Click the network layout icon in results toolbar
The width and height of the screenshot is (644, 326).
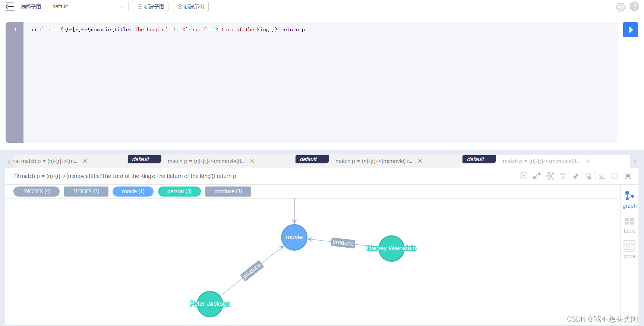coord(550,176)
